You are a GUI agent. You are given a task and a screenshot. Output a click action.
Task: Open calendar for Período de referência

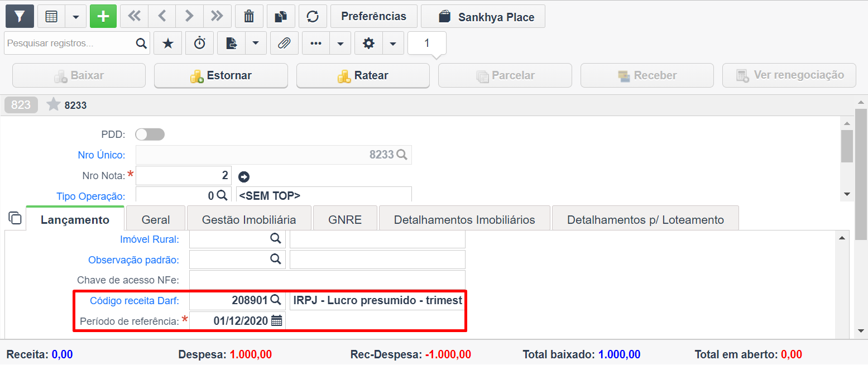pyautogui.click(x=278, y=320)
